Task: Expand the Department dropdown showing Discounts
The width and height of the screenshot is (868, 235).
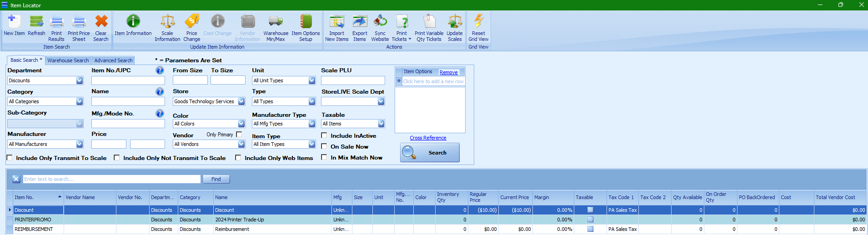Action: [x=80, y=80]
